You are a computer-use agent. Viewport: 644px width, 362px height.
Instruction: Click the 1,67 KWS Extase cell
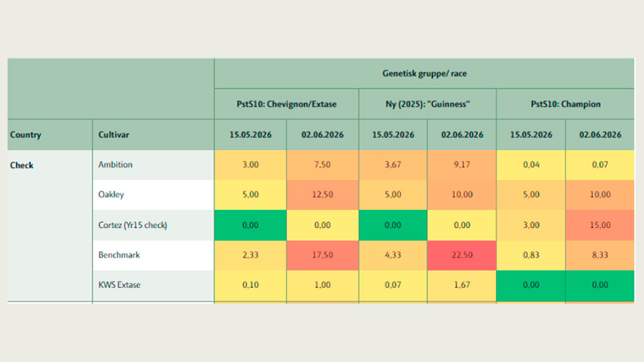[x=461, y=285]
